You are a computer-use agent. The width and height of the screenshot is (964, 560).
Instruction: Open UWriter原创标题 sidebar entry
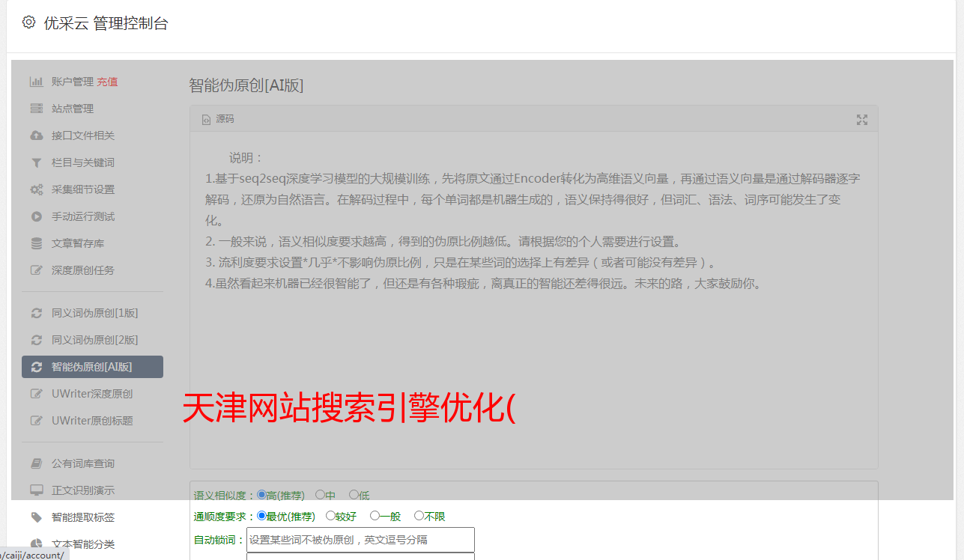[92, 421]
